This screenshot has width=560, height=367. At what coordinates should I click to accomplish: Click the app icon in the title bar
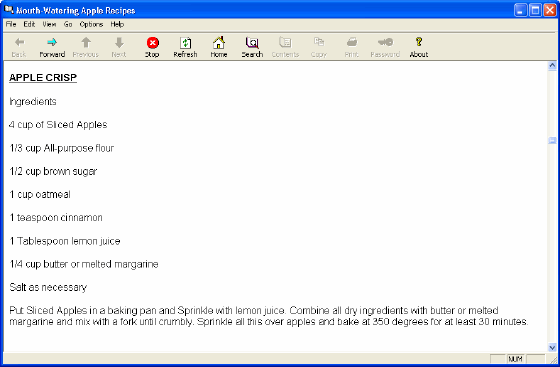click(x=9, y=10)
